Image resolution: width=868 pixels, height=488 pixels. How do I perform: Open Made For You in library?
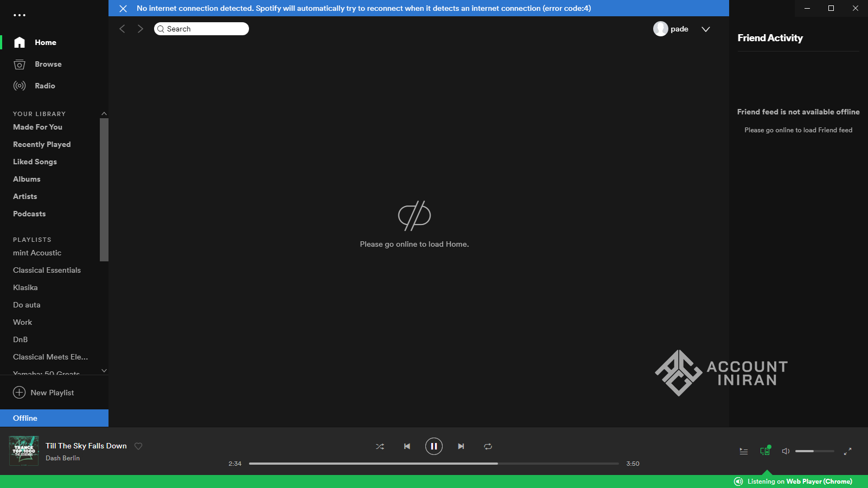click(x=37, y=127)
